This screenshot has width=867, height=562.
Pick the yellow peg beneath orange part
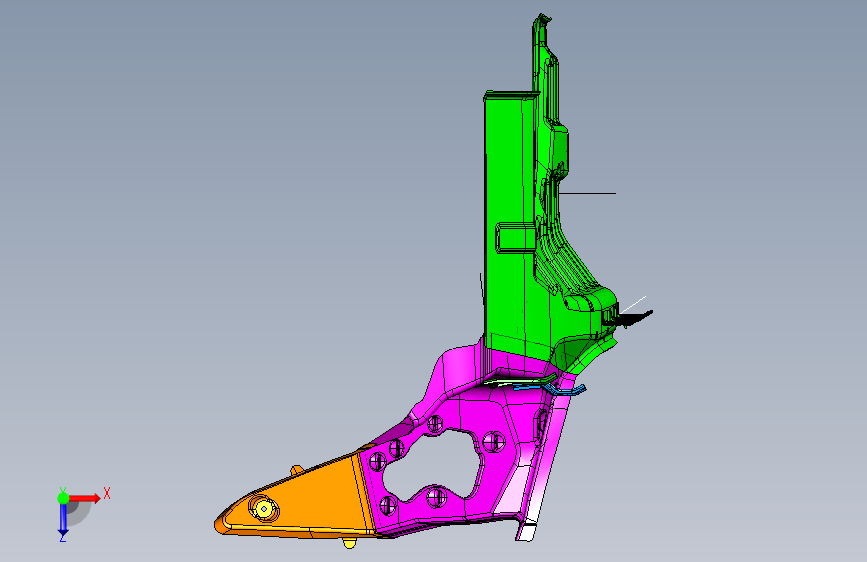[349, 543]
